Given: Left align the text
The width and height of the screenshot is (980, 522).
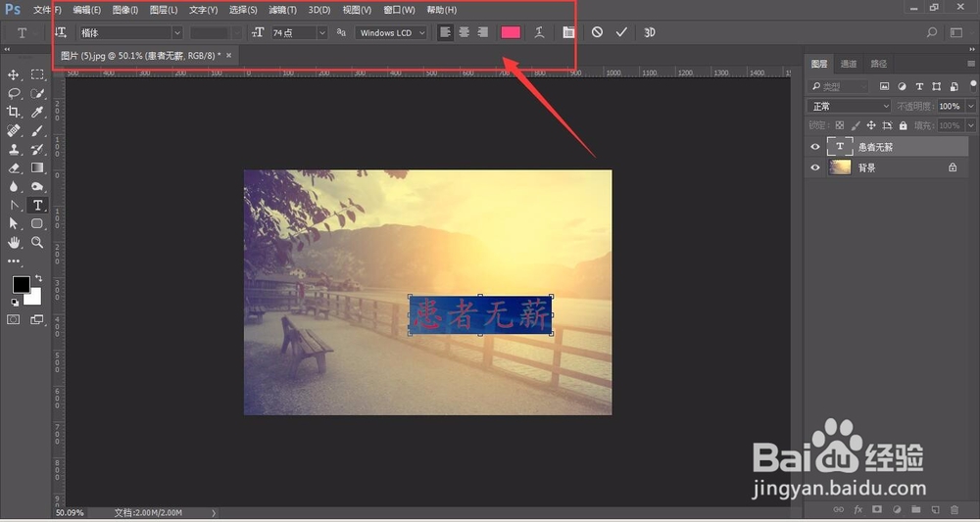Looking at the screenshot, I should 445,32.
